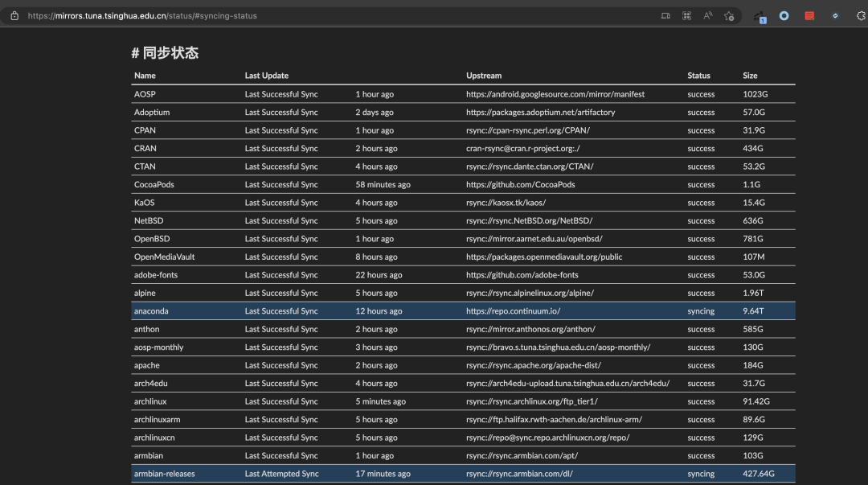Select the CPAN row name
The height and width of the screenshot is (485, 868).
[145, 130]
